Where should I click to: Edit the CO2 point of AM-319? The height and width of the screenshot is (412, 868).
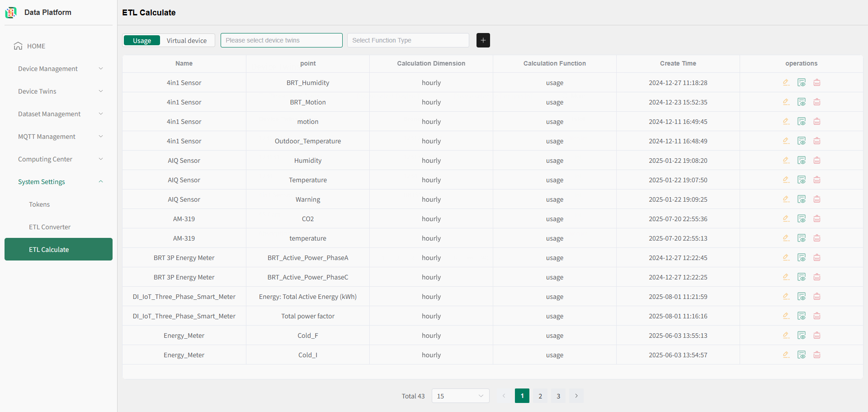786,219
